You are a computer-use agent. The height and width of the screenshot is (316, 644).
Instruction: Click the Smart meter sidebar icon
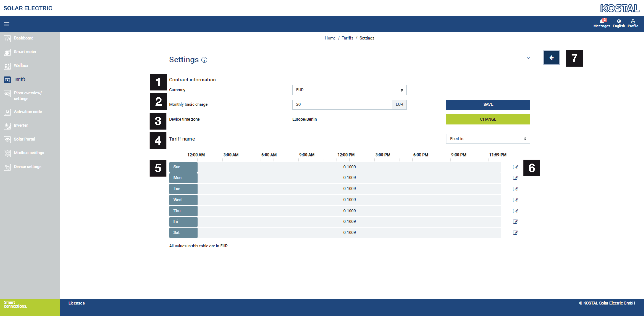pyautogui.click(x=7, y=52)
